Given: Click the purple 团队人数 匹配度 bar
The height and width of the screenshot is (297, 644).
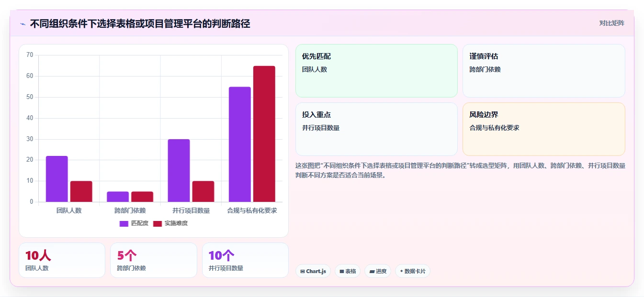Looking at the screenshot, I should pos(57,179).
